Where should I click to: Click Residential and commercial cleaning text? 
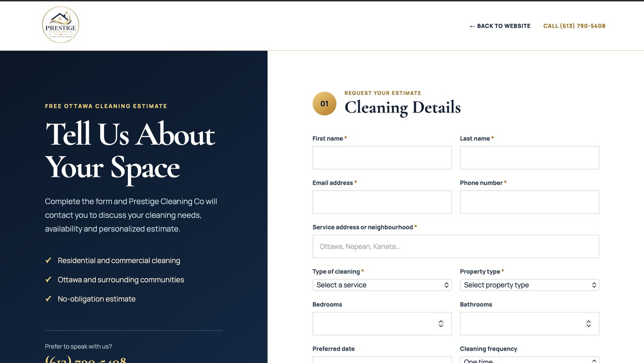click(119, 261)
